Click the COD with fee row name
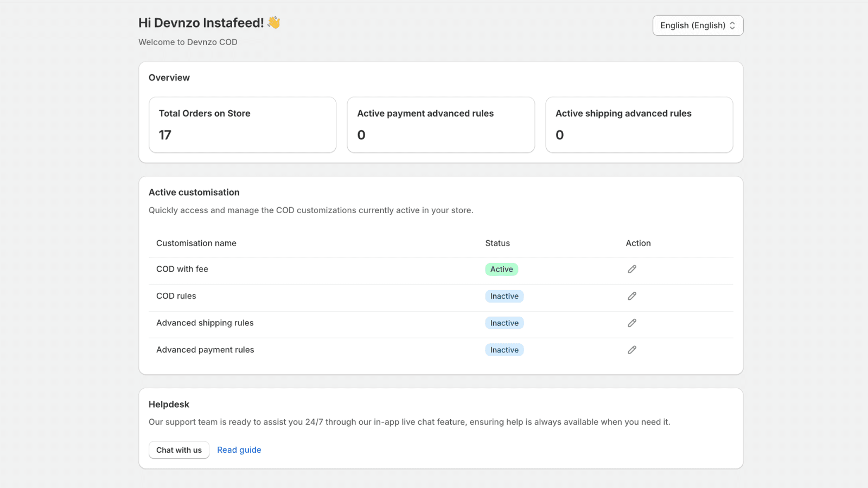 (182, 269)
